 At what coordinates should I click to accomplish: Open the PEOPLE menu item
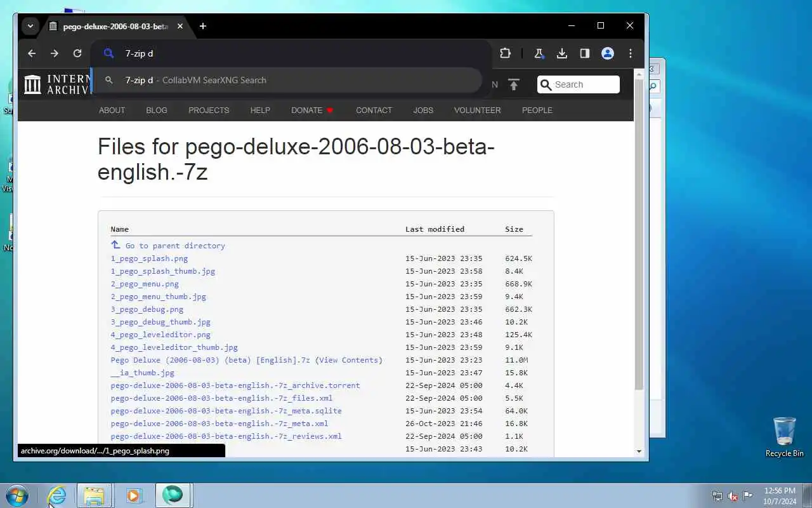(537, 110)
